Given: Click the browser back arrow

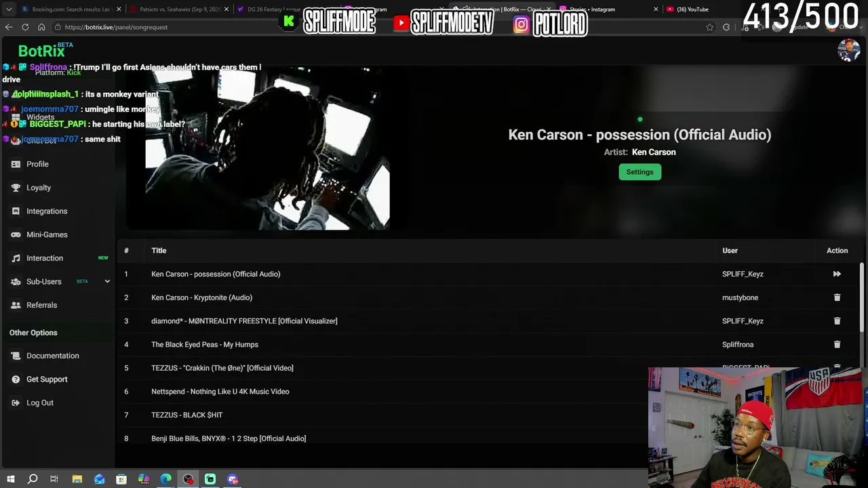Looking at the screenshot, I should point(9,27).
